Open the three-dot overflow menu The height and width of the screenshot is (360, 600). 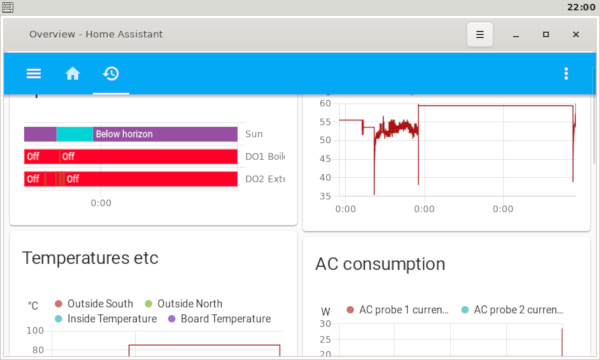coord(566,73)
